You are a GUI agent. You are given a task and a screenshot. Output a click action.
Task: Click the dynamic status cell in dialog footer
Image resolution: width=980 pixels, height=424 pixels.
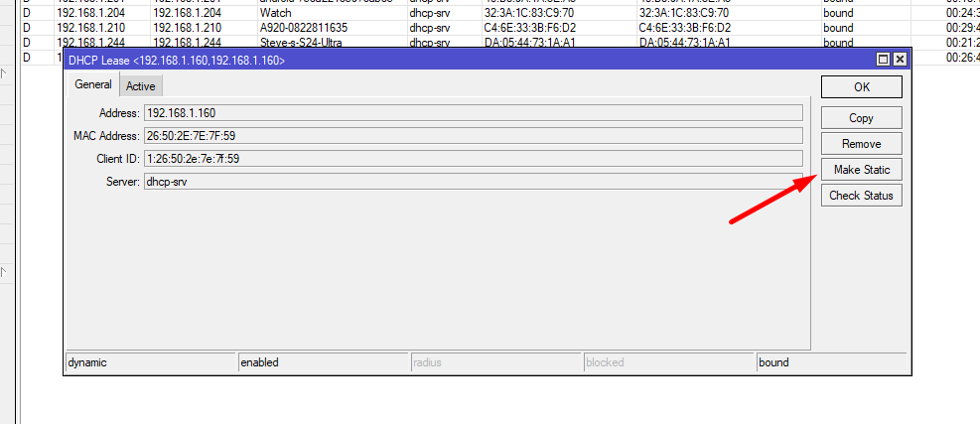[x=151, y=362]
